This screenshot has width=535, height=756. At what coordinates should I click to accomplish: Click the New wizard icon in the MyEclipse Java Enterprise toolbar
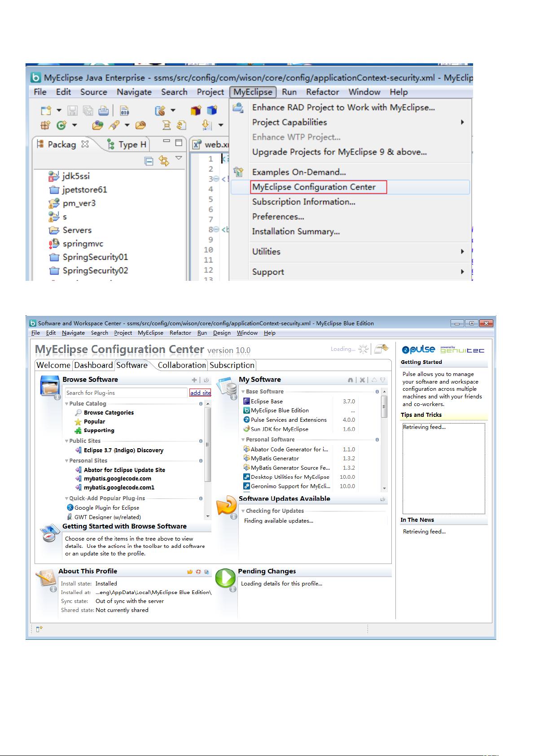point(46,110)
